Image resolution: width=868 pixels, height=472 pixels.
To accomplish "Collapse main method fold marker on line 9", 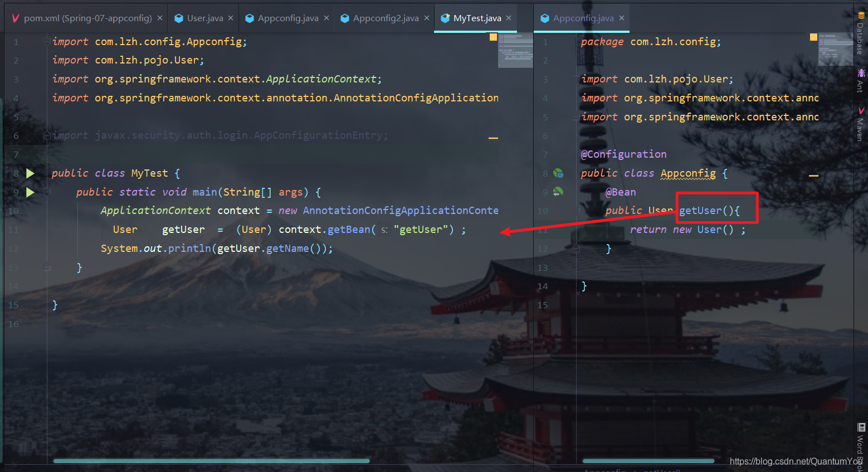I will pyautogui.click(x=47, y=192).
